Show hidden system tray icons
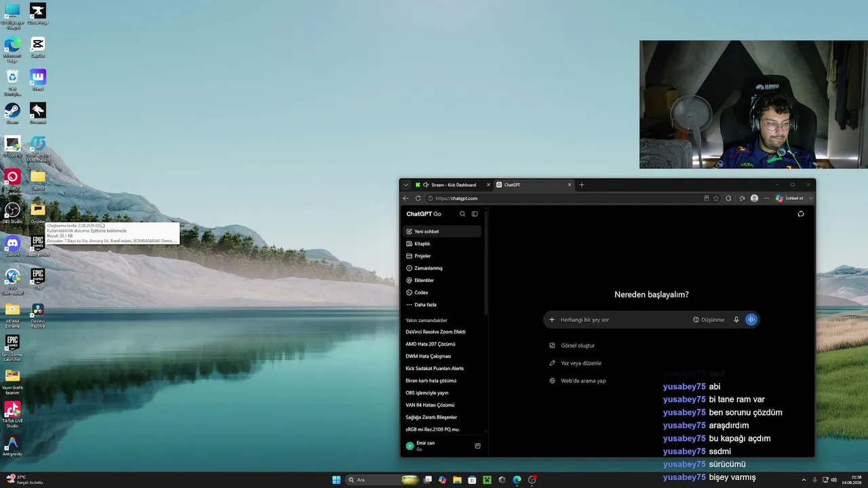 (x=804, y=480)
